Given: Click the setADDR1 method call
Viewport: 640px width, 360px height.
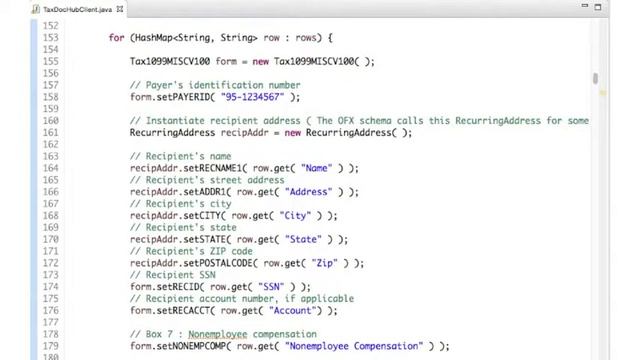Looking at the screenshot, I should [205, 192].
